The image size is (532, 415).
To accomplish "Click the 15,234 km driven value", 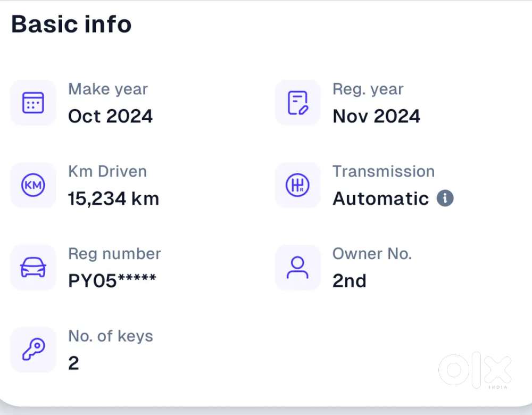I will [x=113, y=199].
